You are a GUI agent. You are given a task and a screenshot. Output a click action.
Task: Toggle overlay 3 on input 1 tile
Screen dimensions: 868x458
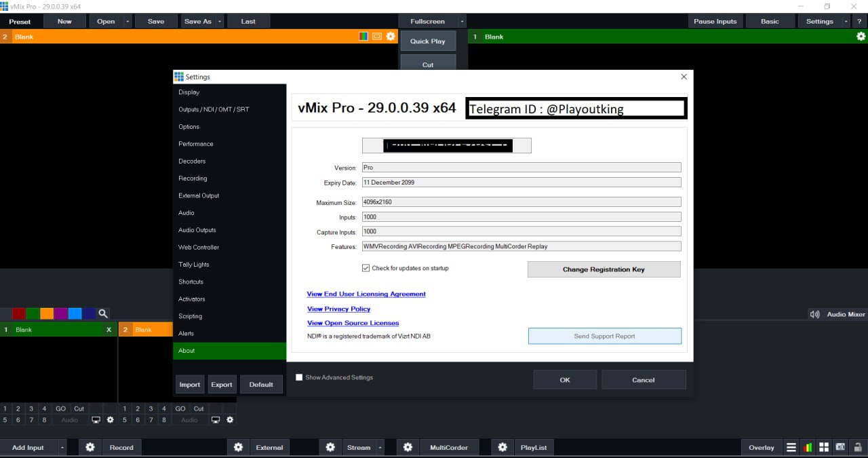point(31,408)
